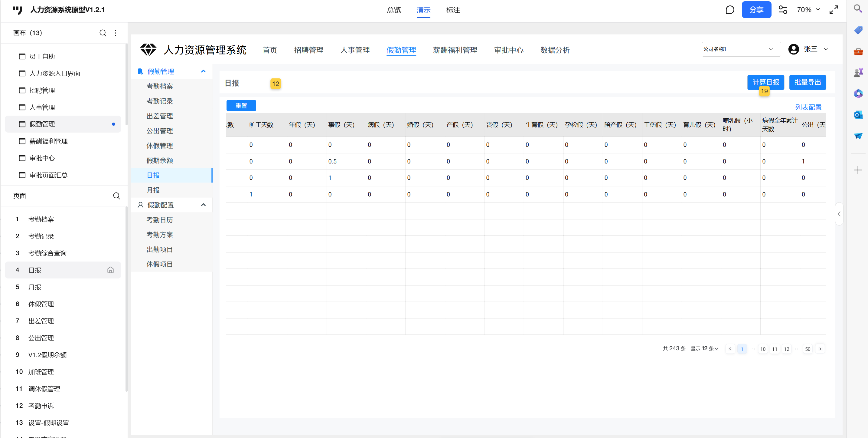The height and width of the screenshot is (438, 868).
Task: Click the preview settings sliders icon
Action: (x=782, y=10)
